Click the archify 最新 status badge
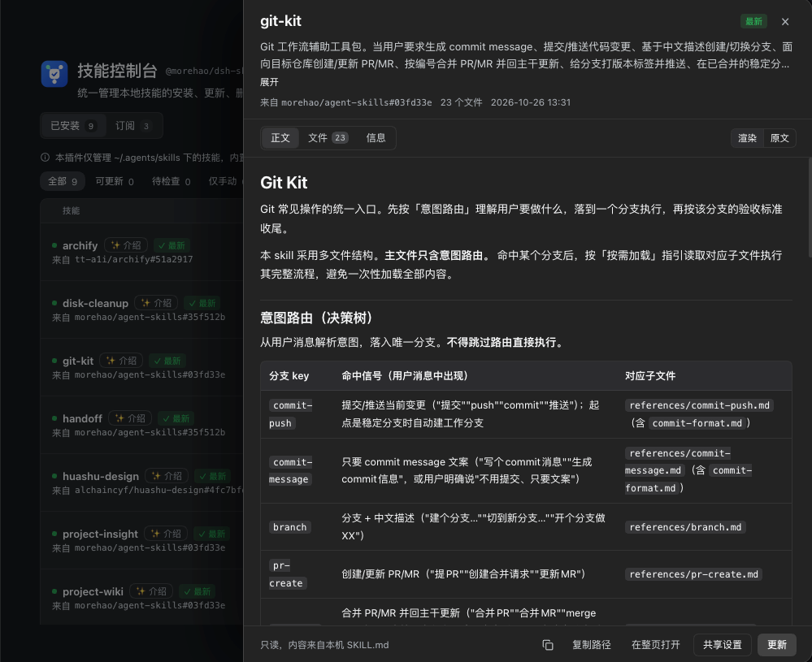 172,245
